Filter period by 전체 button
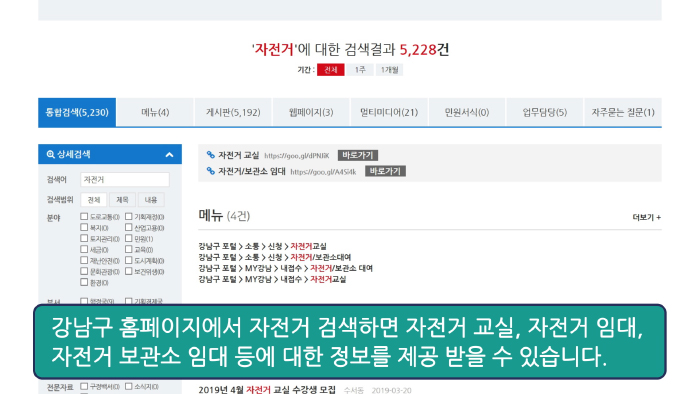700x394 pixels. 331,70
